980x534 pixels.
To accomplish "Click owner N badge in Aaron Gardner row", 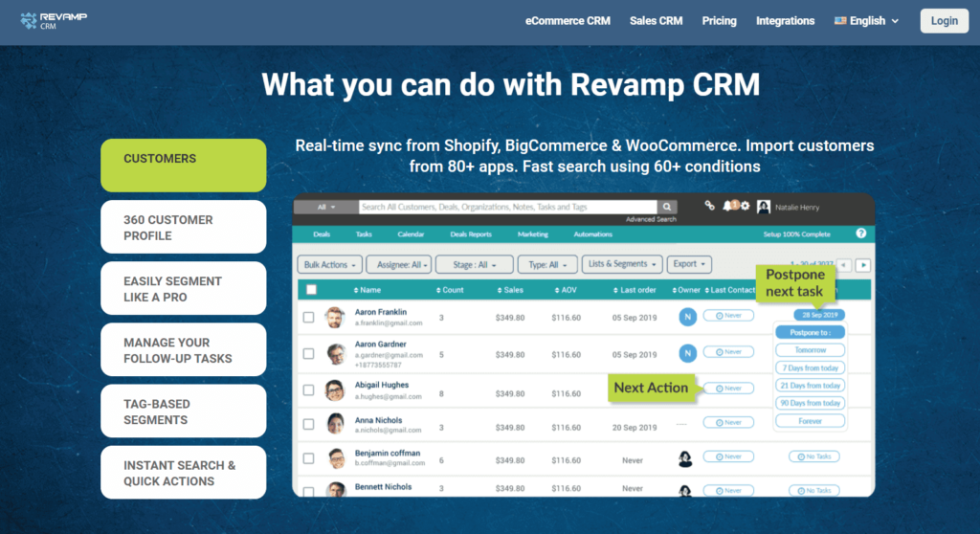I will 687,353.
